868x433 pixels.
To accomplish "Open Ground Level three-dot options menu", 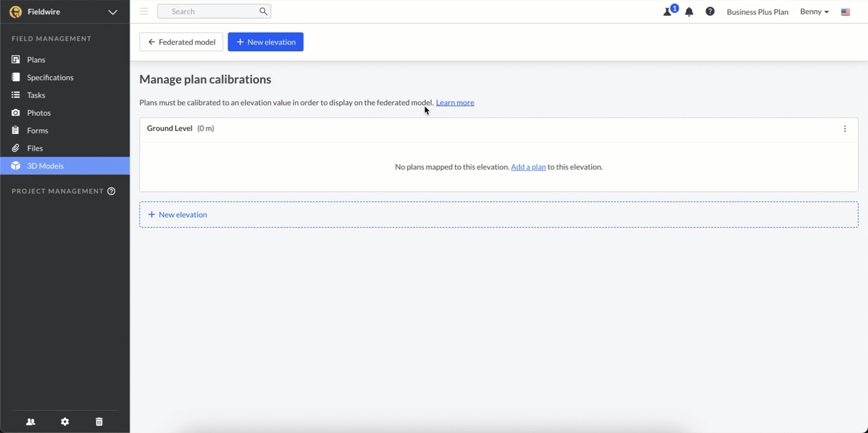I will (845, 129).
